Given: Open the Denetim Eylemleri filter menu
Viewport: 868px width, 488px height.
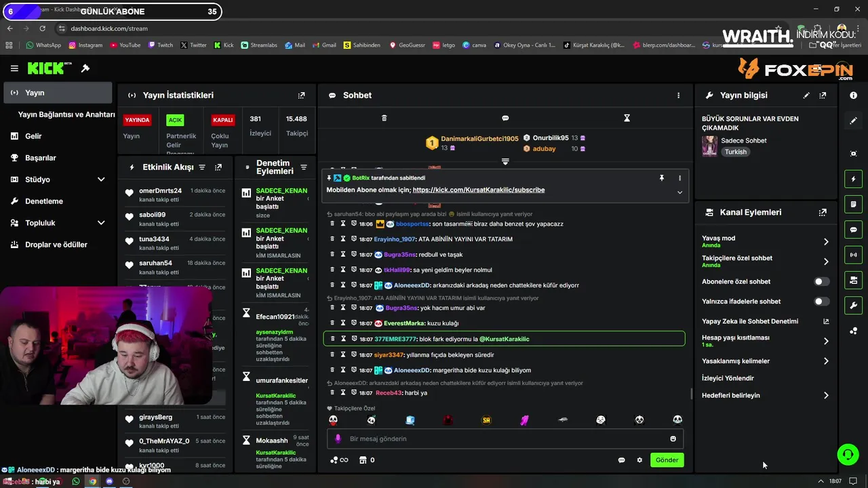Looking at the screenshot, I should click(x=304, y=167).
